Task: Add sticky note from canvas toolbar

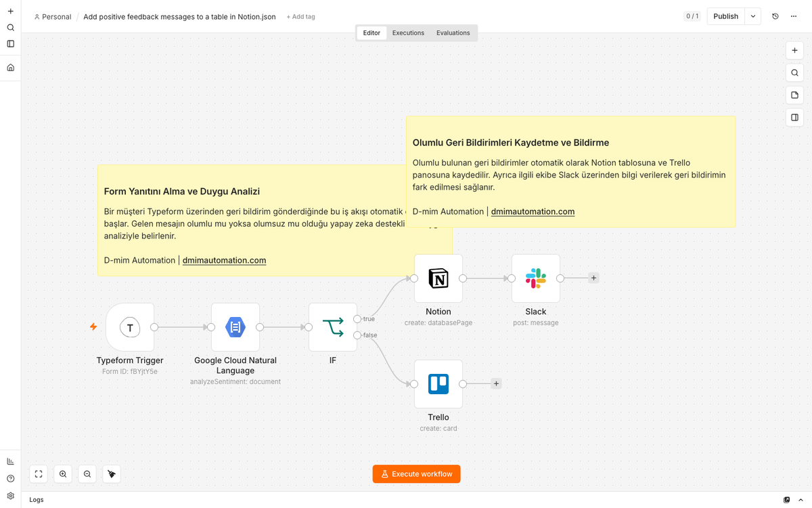Action: coord(795,95)
